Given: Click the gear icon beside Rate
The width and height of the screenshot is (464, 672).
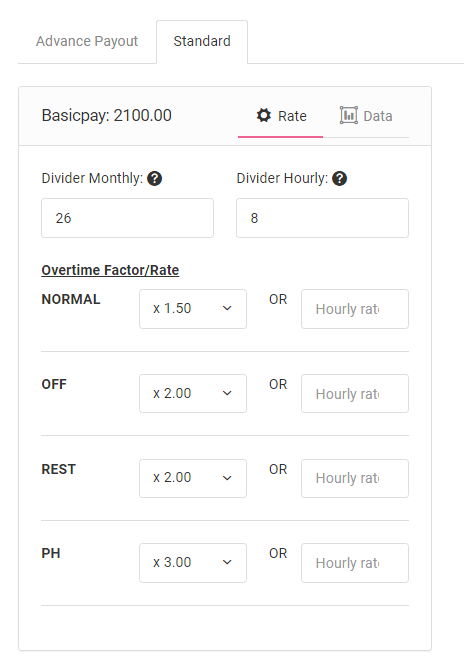Looking at the screenshot, I should [x=263, y=115].
